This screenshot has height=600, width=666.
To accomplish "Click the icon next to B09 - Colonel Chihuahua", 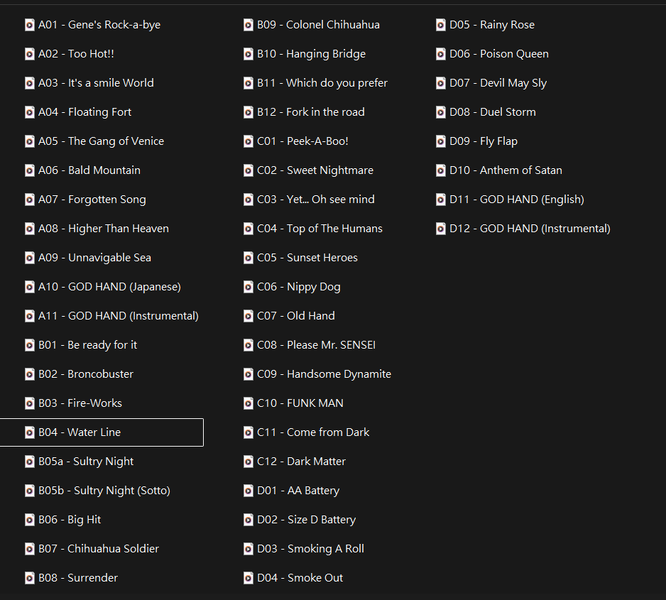I will coord(248,25).
